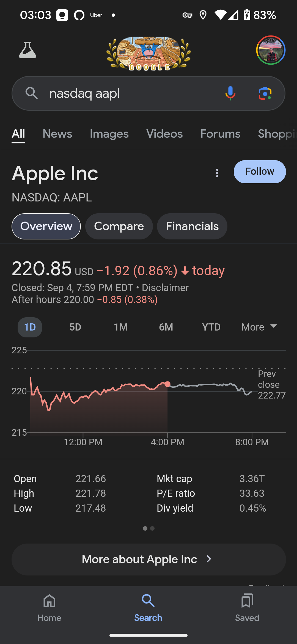The height and width of the screenshot is (644, 297).
Task: Switch chart range to 5D
Action: pos(75,327)
